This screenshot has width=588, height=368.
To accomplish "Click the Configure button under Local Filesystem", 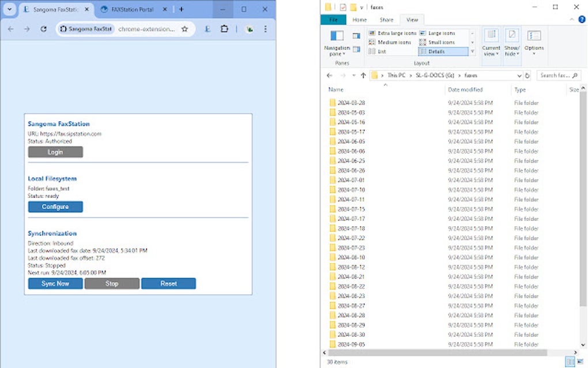I will 55,206.
